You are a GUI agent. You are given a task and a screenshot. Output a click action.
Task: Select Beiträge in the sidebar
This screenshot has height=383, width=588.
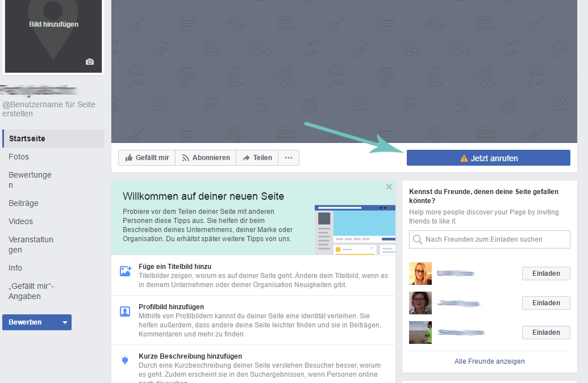pos(24,203)
